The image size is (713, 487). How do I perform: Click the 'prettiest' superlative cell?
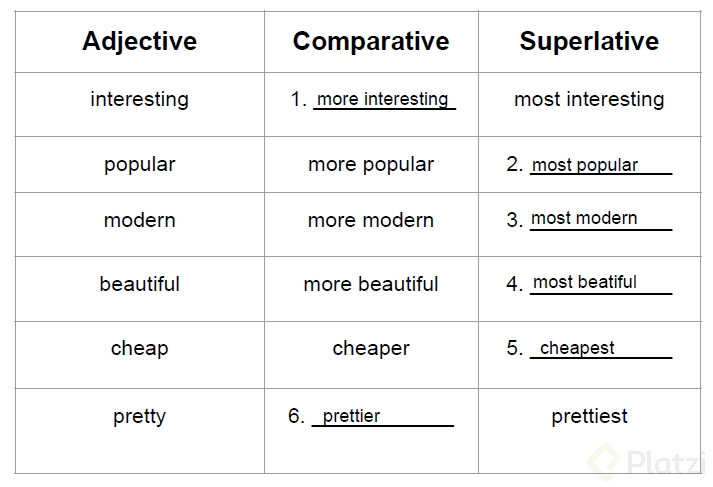pos(589,416)
